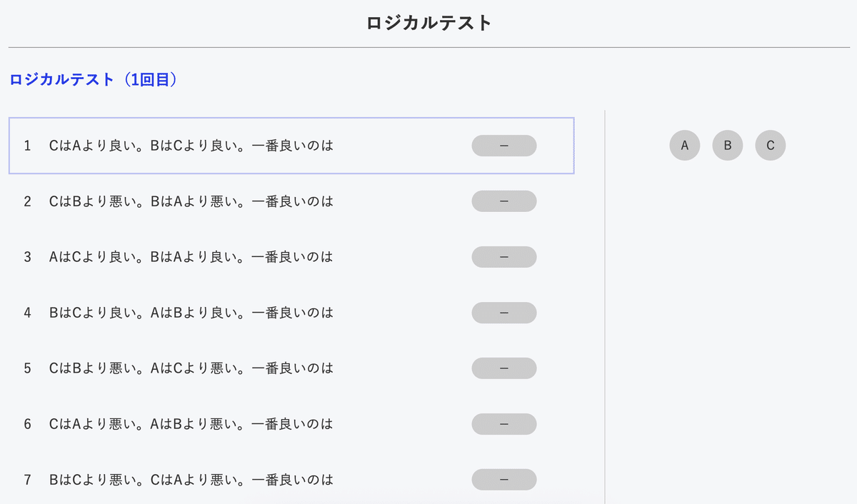Click the ロジカルテスト page title
This screenshot has height=504, width=857.
pos(428,21)
